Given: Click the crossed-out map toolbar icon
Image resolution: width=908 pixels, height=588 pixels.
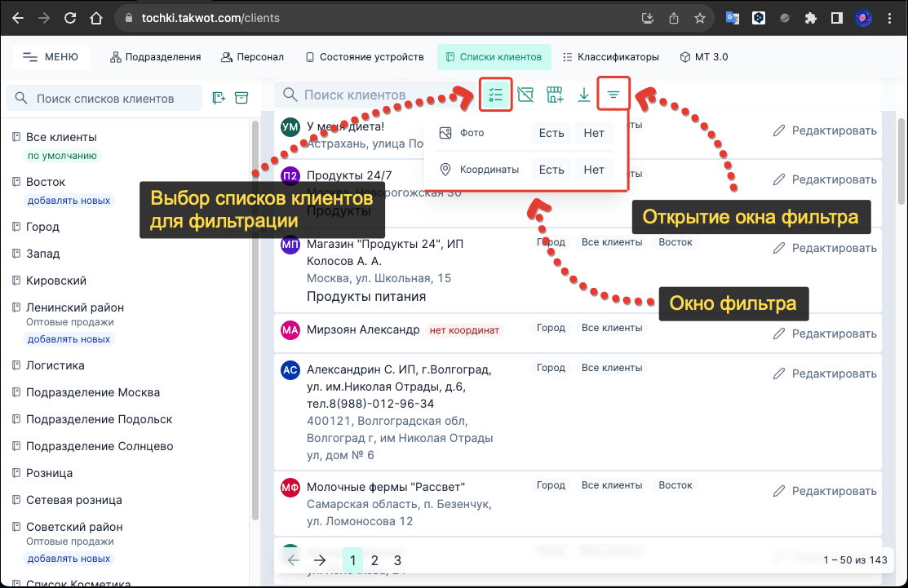Looking at the screenshot, I should 525,94.
